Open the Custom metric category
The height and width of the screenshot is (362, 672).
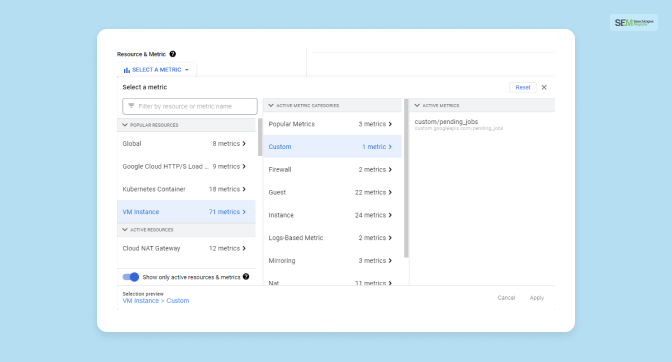click(x=332, y=147)
